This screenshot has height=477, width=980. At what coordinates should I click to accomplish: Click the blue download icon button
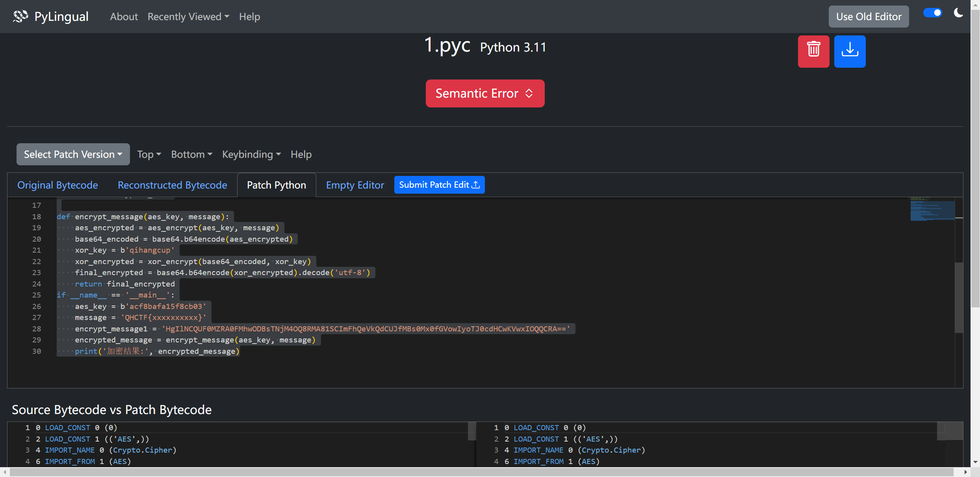point(850,51)
